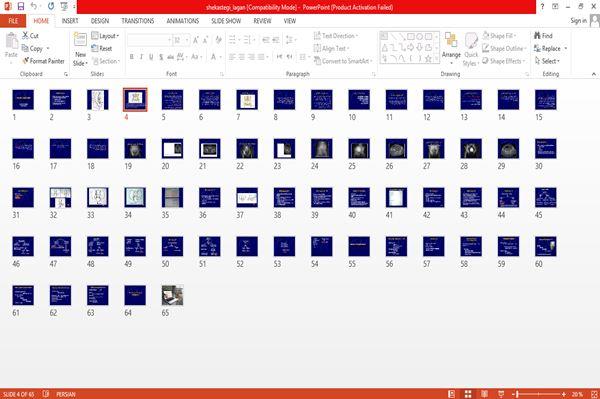Click Select button in Editing group
The image size is (600, 399).
[547, 61]
